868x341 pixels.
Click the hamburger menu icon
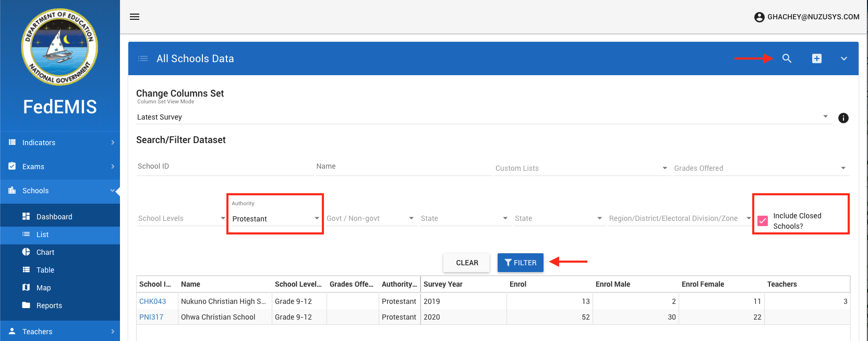point(135,17)
